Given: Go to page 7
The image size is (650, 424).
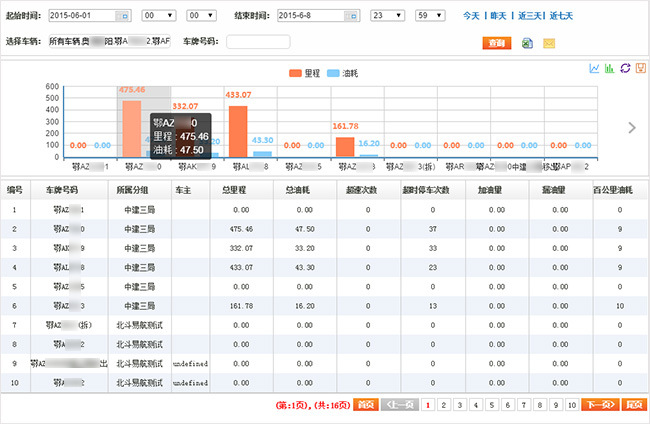Looking at the screenshot, I should click(x=524, y=405).
